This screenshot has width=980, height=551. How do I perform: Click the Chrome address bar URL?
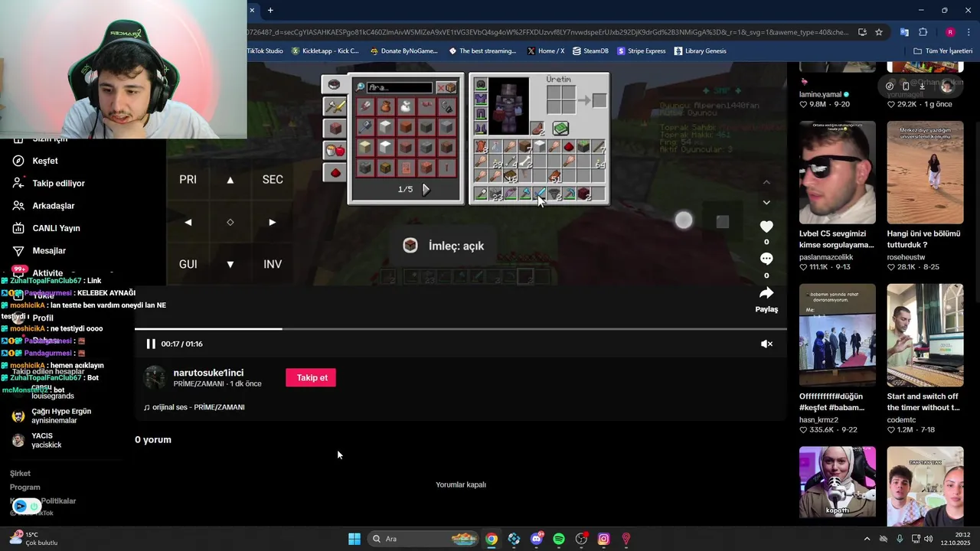click(547, 32)
